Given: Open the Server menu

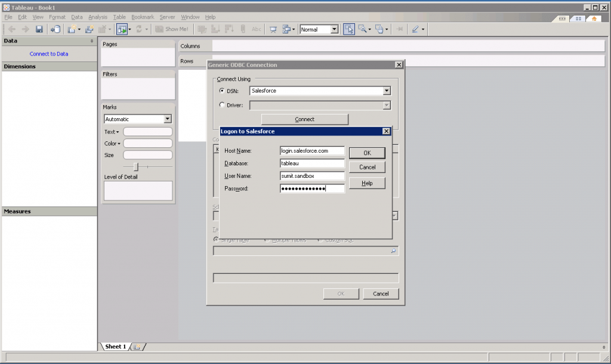Looking at the screenshot, I should [x=167, y=17].
